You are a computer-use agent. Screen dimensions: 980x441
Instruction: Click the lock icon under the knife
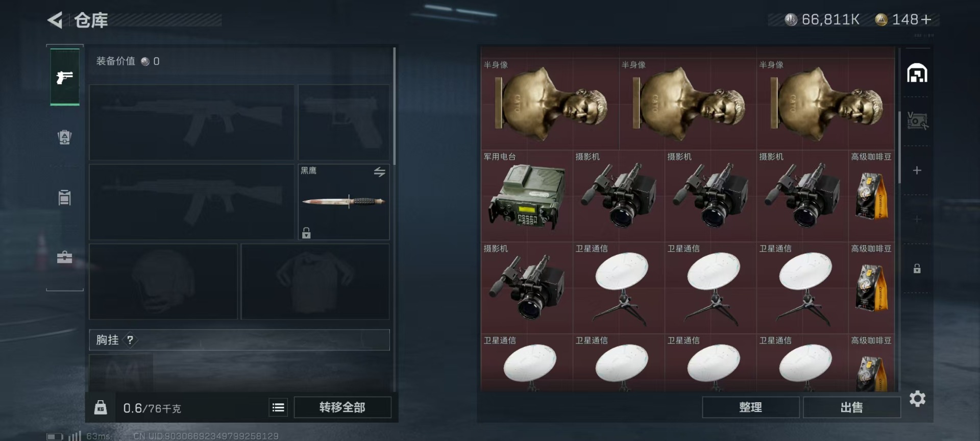306,233
